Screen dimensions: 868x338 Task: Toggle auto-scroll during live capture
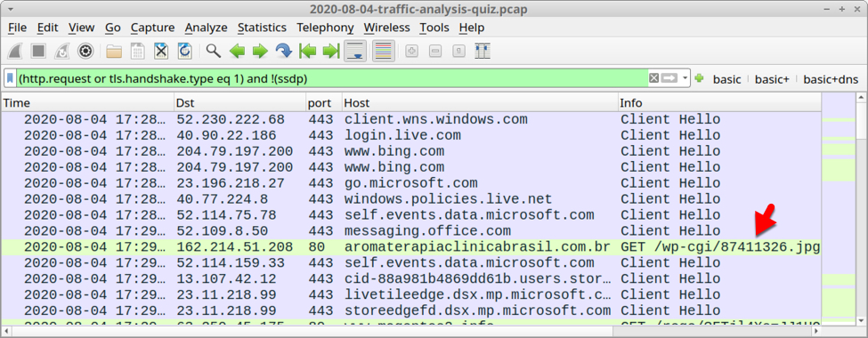tap(355, 52)
